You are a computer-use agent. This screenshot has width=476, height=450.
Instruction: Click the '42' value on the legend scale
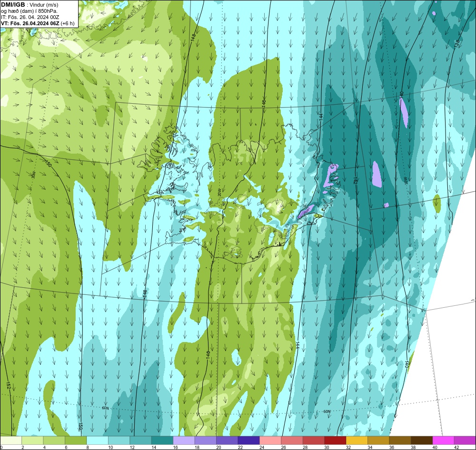pos(457,447)
